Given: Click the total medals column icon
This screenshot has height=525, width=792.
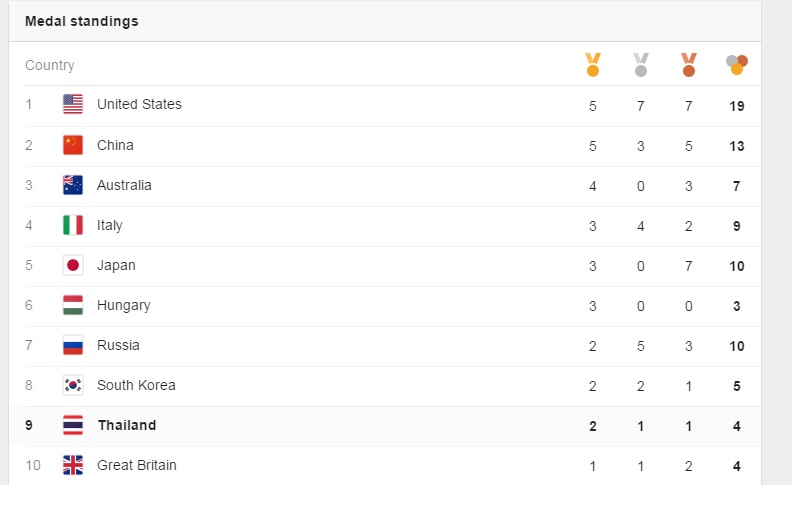Looking at the screenshot, I should (737, 65).
